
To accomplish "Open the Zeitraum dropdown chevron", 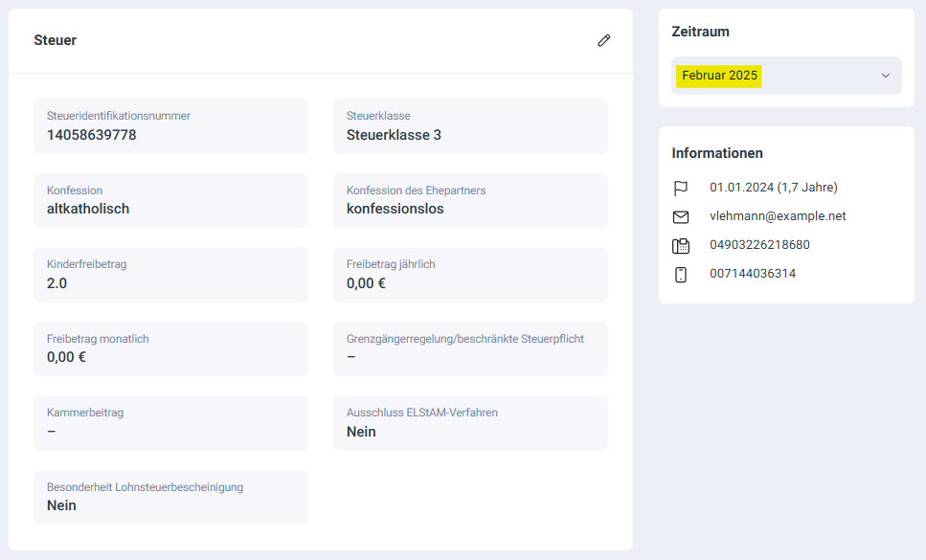I will [885, 76].
